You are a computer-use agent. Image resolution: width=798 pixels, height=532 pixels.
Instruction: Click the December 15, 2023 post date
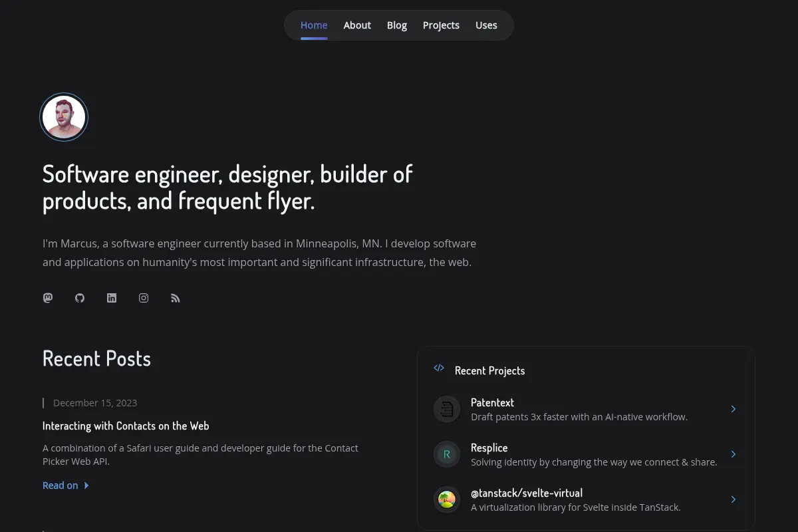95,402
